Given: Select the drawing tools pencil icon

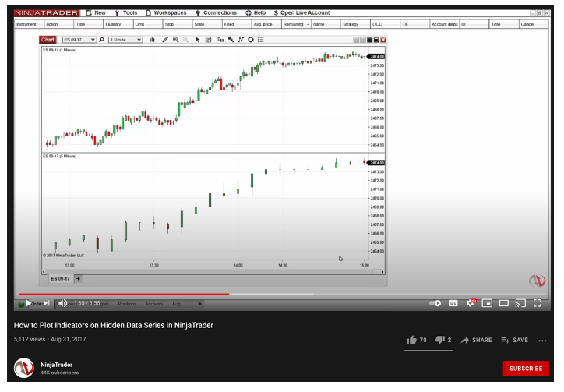Looking at the screenshot, I should tap(165, 40).
